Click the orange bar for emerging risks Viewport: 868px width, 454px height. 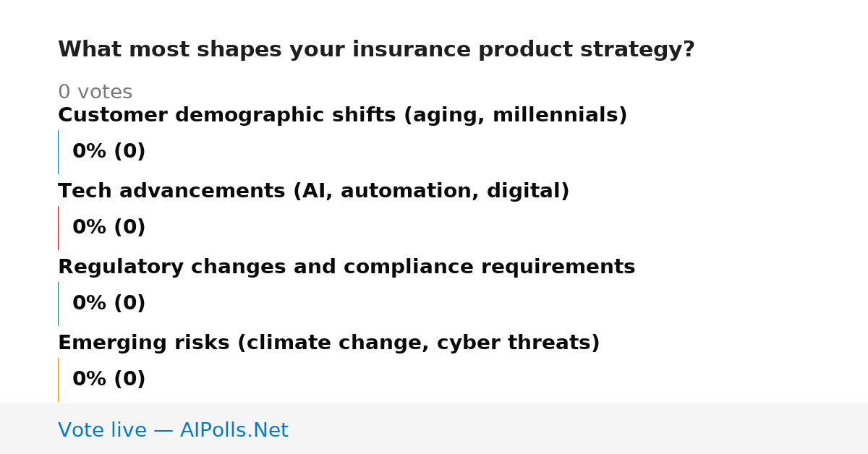click(x=58, y=380)
